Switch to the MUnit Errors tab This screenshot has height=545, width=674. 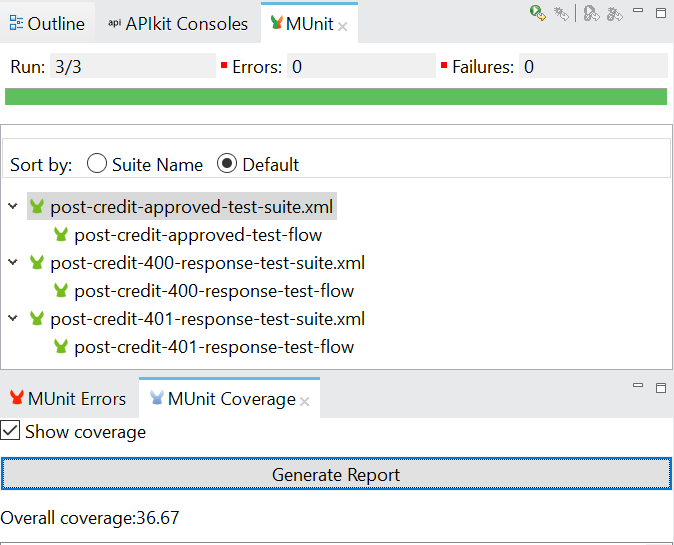[x=68, y=398]
